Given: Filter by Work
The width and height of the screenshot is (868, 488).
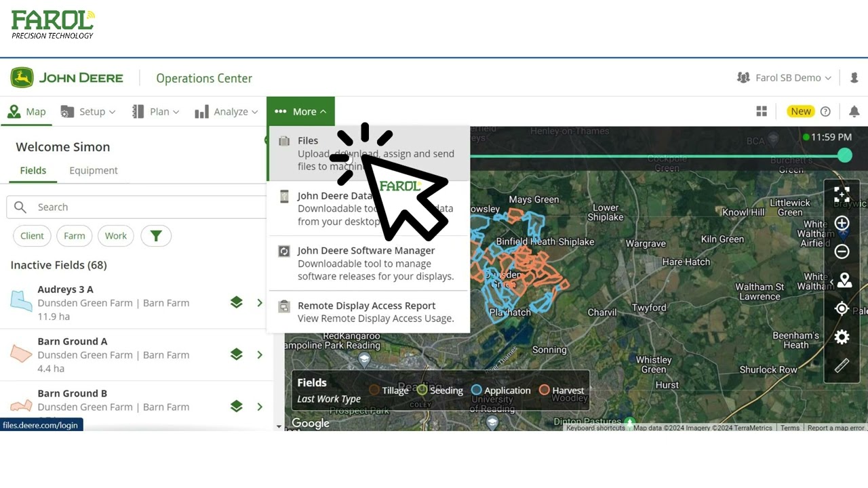Looking at the screenshot, I should 116,236.
